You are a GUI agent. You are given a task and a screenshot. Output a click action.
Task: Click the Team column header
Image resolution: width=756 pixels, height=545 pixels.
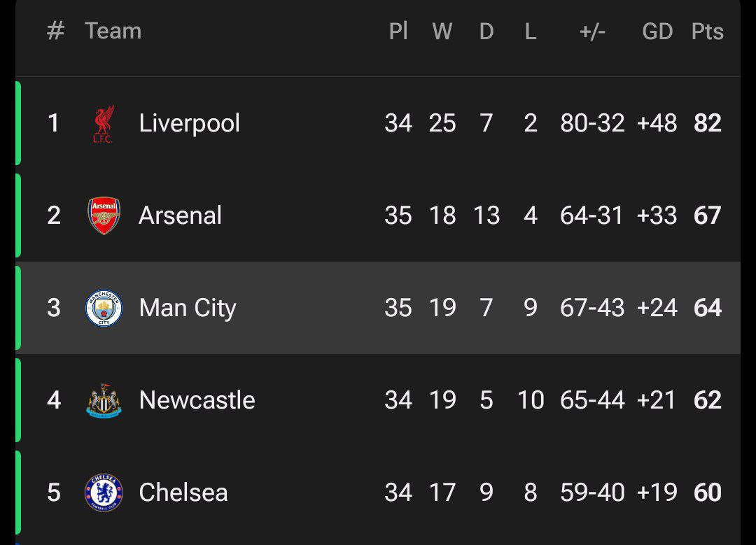tap(113, 31)
